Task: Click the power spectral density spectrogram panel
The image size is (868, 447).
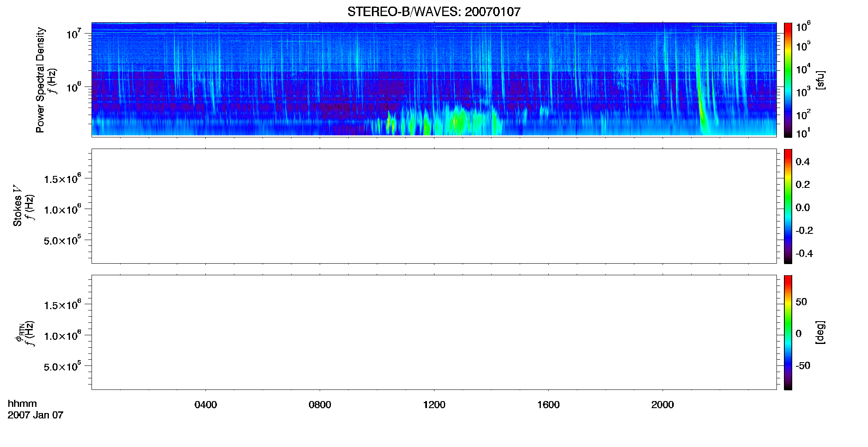Action: tap(434, 79)
